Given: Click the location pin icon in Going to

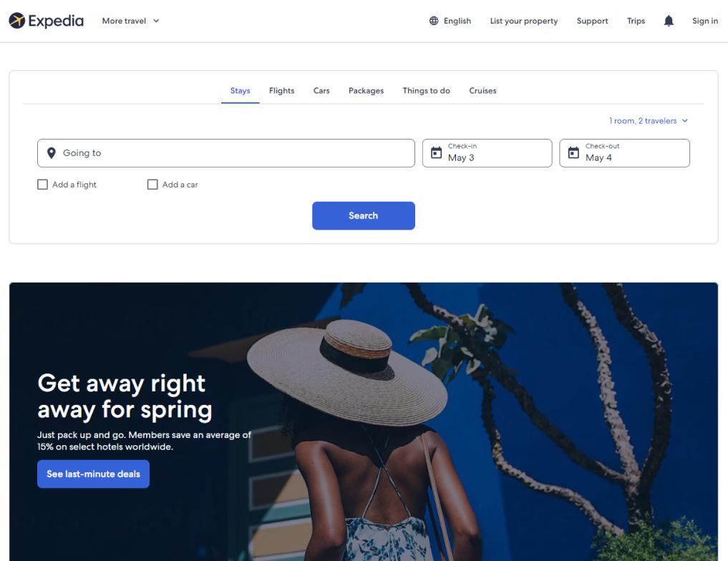Looking at the screenshot, I should tap(52, 153).
